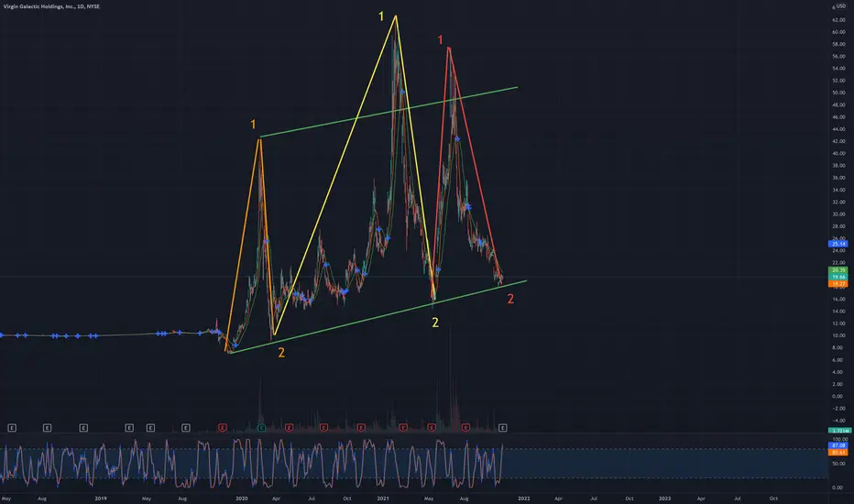Open the first red earnings marker before 2020
854x504 pixels.
coord(223,428)
